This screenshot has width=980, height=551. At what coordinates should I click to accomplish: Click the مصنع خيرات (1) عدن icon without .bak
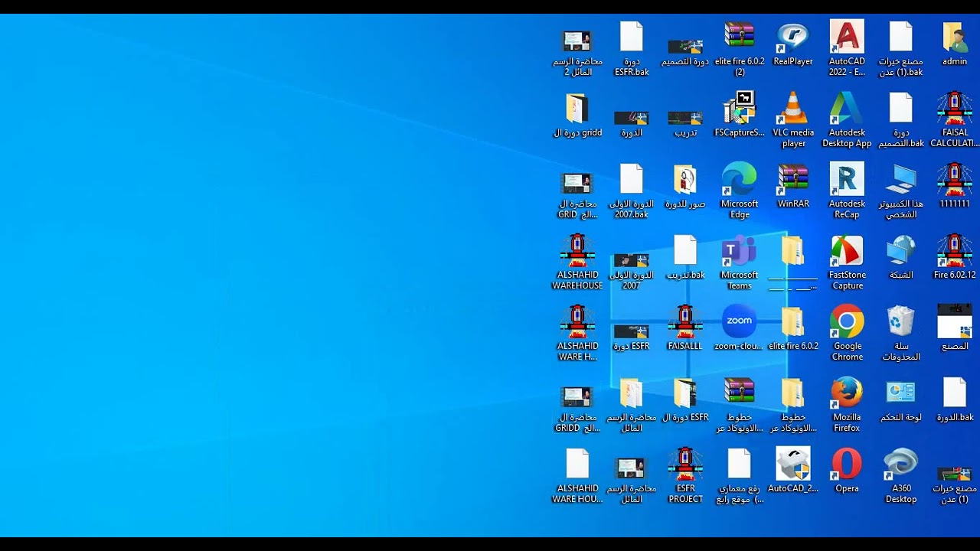pyautogui.click(x=955, y=484)
